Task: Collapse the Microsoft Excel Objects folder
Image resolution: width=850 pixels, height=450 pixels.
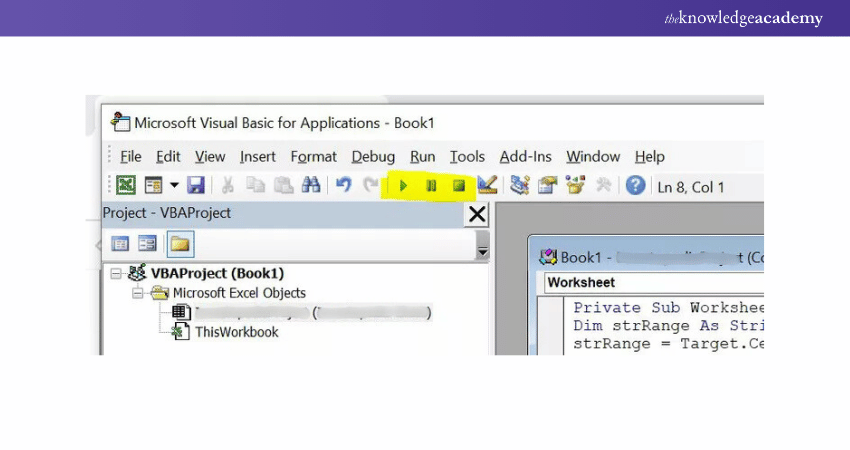Action: point(138,293)
